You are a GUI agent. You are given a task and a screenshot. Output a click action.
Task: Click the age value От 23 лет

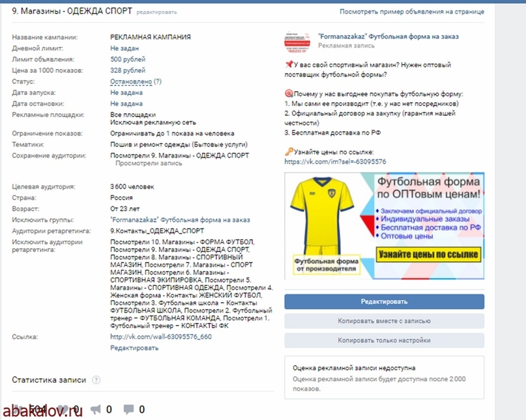pos(124,209)
